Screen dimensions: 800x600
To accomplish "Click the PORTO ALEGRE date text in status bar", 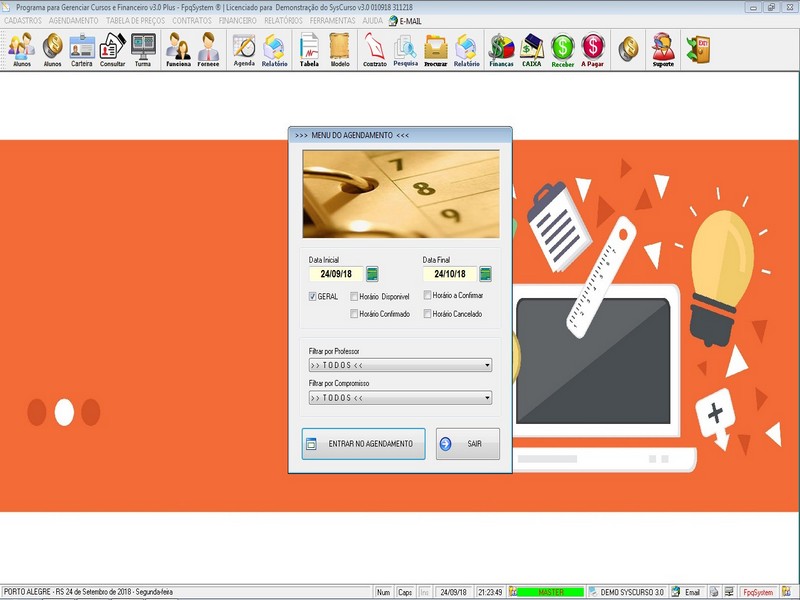I will click(x=88, y=592).
